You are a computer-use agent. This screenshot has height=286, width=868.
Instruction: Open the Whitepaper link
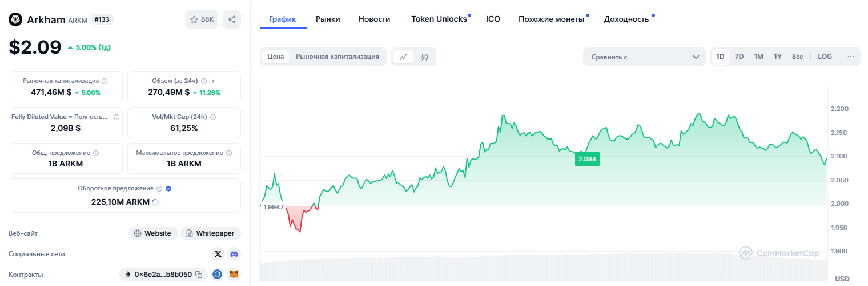(211, 233)
